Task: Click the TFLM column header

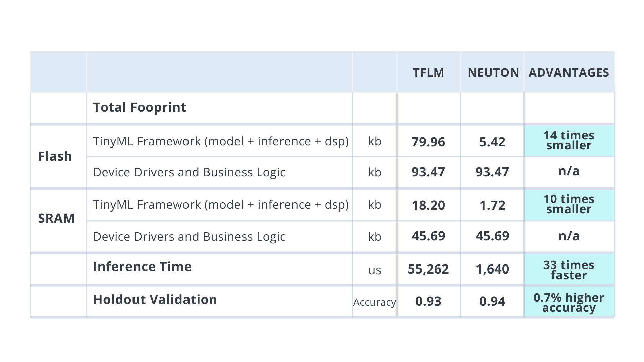Action: pos(428,73)
